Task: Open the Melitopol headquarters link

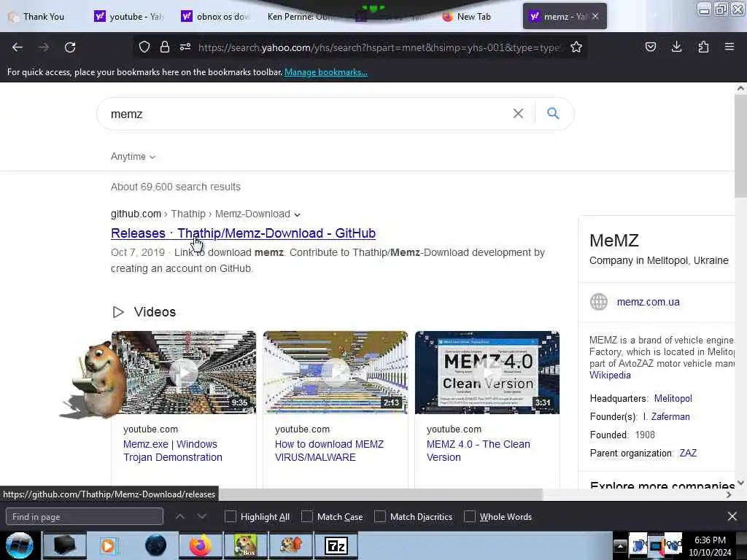Action: point(673,398)
